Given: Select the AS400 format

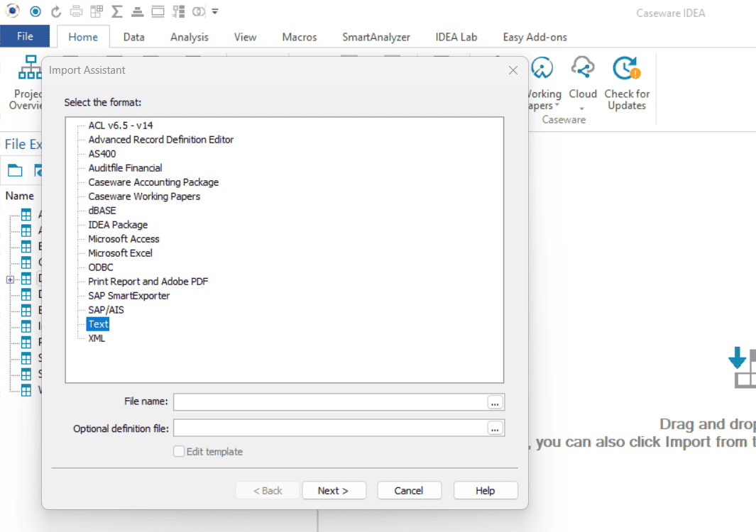Looking at the screenshot, I should coord(102,154).
